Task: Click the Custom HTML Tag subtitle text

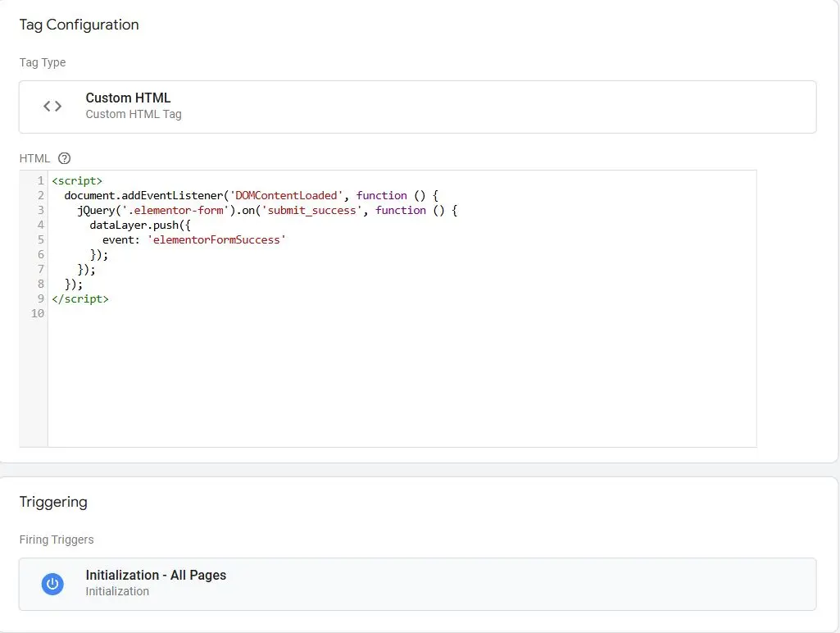Action: 134,114
